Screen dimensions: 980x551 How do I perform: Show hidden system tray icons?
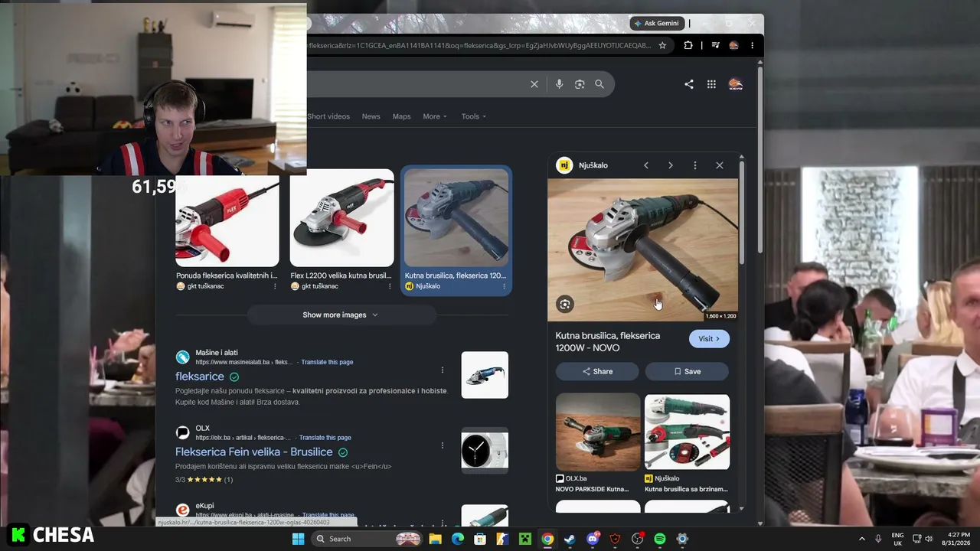point(861,539)
